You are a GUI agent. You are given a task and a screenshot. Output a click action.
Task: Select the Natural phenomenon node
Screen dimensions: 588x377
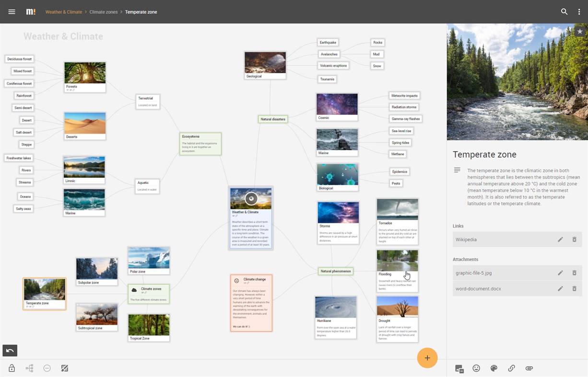pyautogui.click(x=336, y=271)
